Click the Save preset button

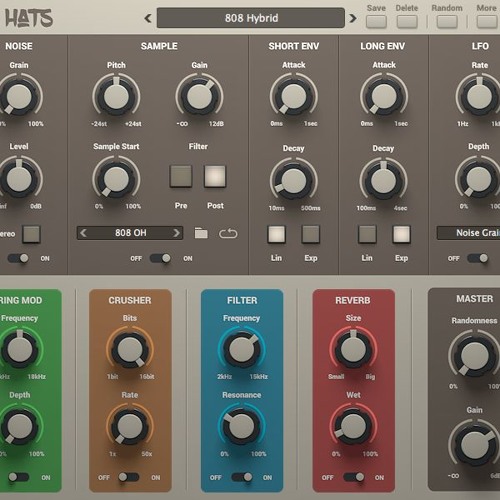click(376, 22)
